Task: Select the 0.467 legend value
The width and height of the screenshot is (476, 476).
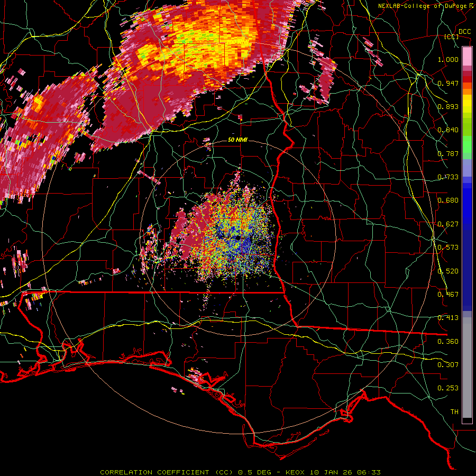Action: [448, 295]
